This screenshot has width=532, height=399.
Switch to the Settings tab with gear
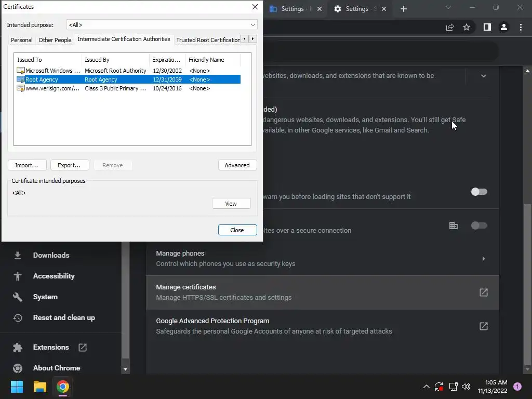point(360,9)
